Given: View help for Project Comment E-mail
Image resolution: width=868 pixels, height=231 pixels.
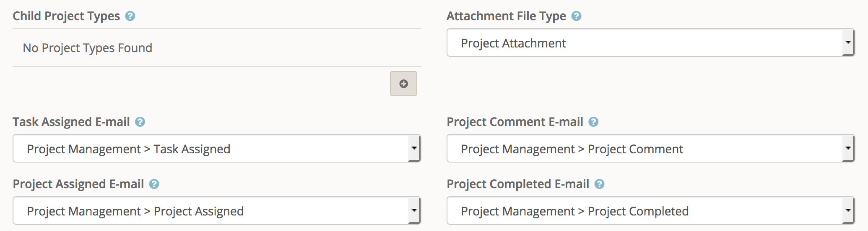Looking at the screenshot, I should coord(593,122).
